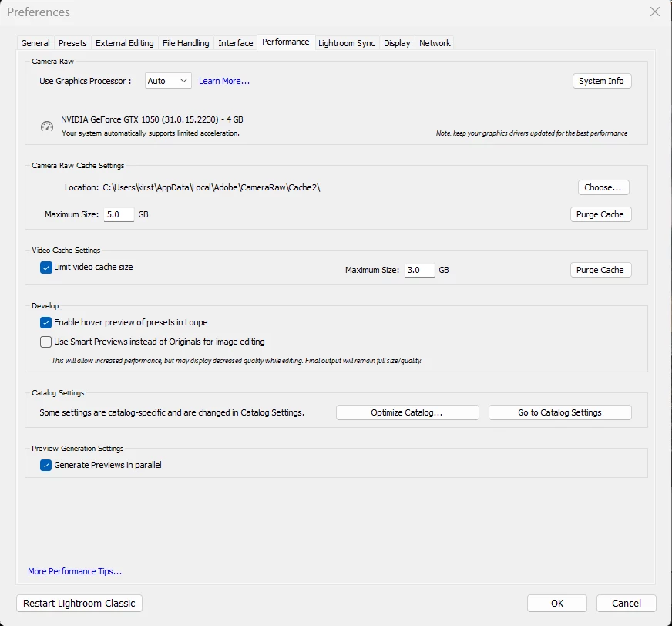672x626 pixels.
Task: Go to the External Editing tab
Action: coord(124,43)
